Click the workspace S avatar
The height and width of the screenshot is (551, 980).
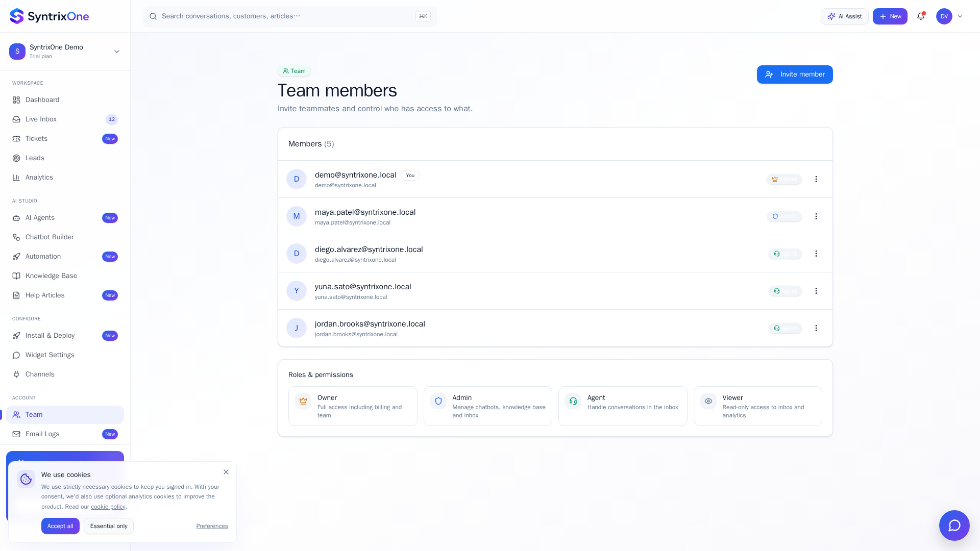(x=17, y=52)
